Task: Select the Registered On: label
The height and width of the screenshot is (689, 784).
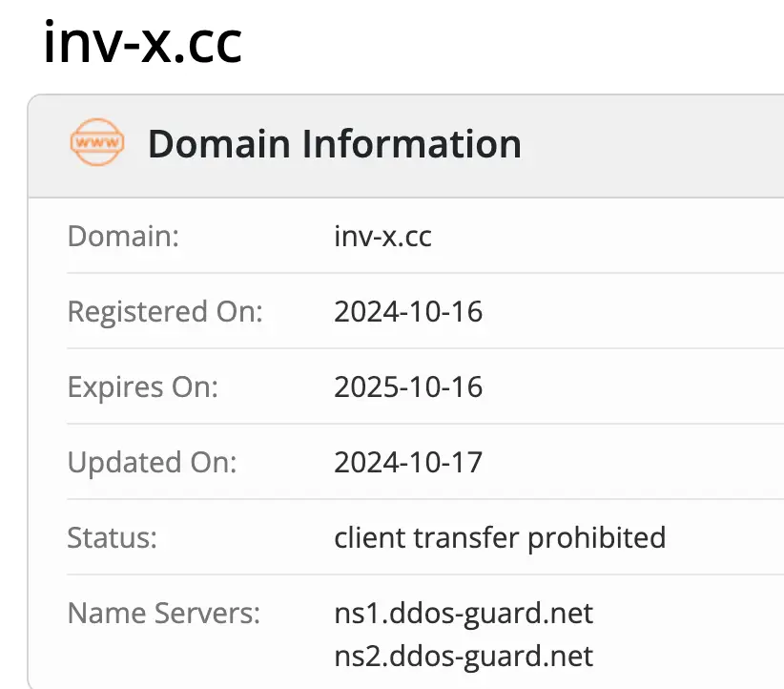Action: pos(165,311)
